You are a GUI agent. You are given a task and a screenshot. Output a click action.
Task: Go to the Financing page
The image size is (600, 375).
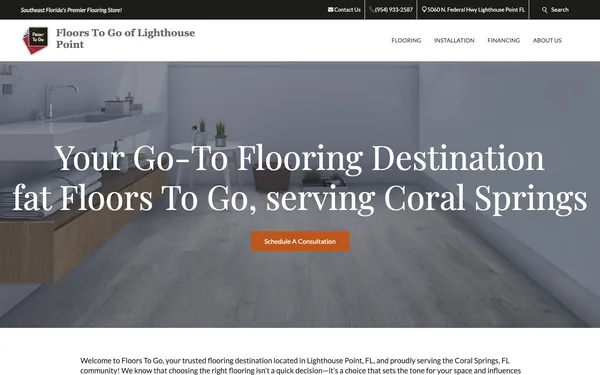point(504,40)
